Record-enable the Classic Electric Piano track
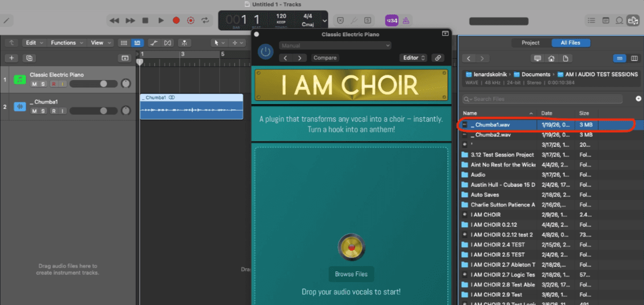644x305 pixels. tap(53, 84)
